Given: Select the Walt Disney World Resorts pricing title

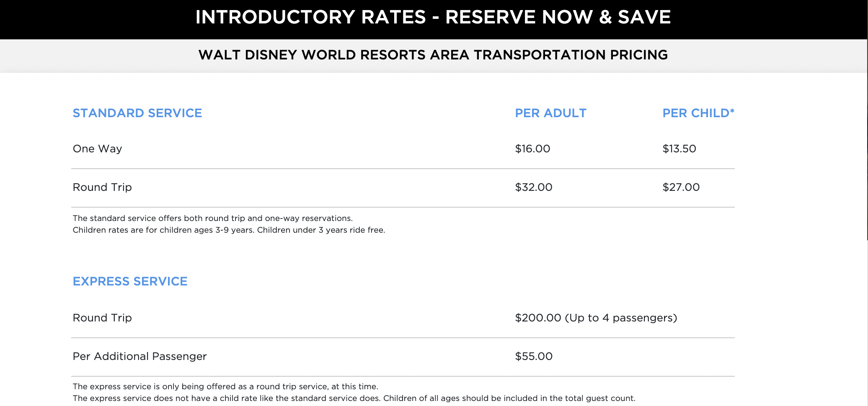Looking at the screenshot, I should [x=433, y=55].
